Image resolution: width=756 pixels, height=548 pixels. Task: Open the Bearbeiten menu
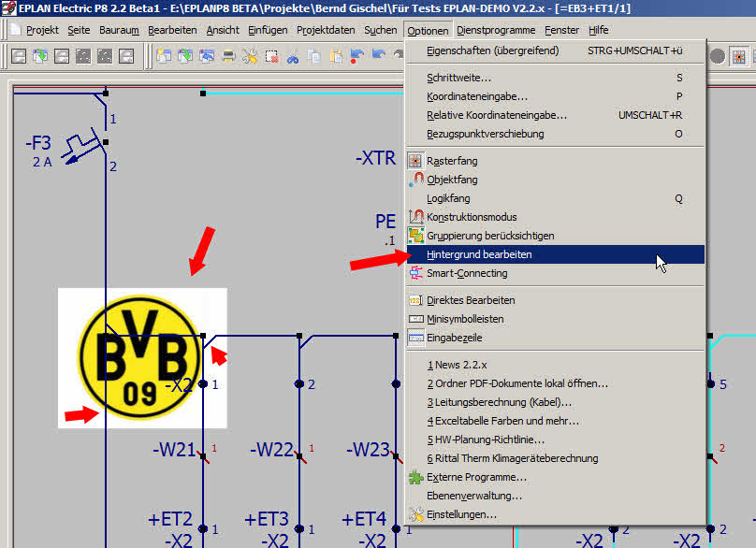[172, 30]
